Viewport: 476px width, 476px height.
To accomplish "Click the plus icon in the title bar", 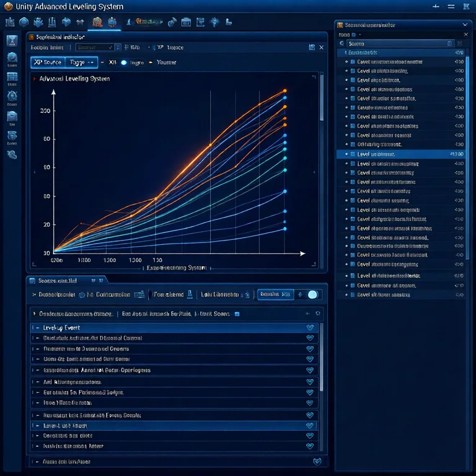I will point(436,6).
